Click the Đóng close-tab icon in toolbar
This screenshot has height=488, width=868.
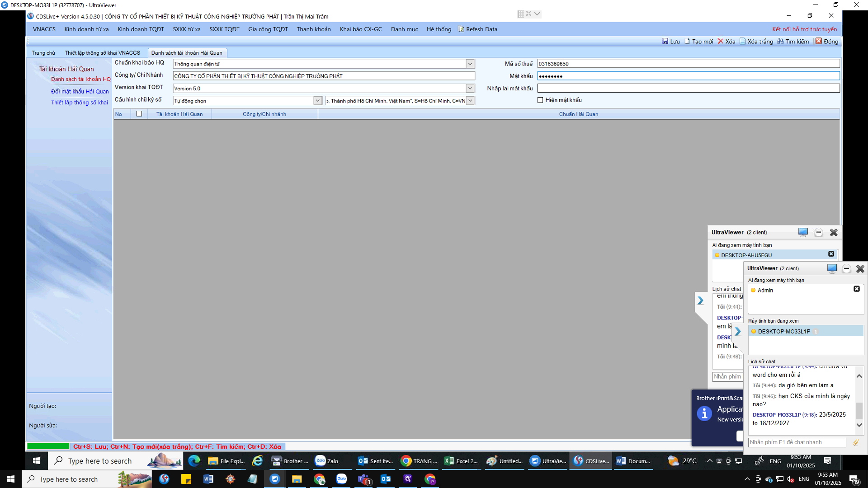point(818,41)
